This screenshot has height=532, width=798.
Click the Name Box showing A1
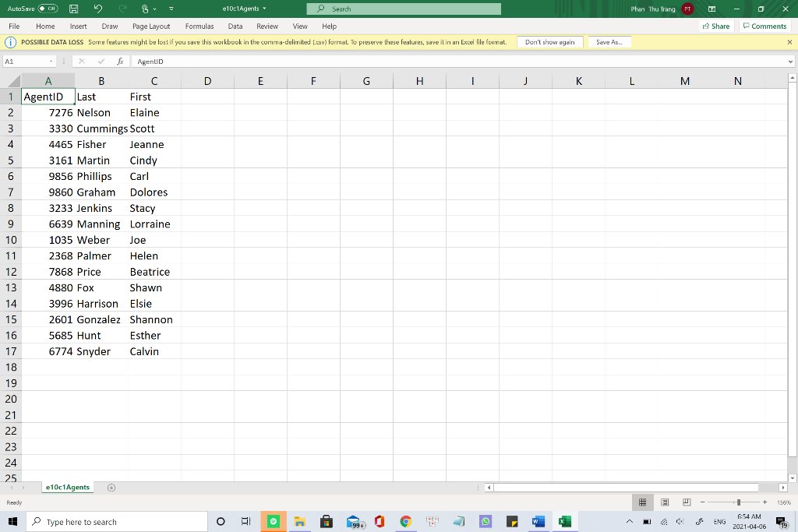(26, 62)
